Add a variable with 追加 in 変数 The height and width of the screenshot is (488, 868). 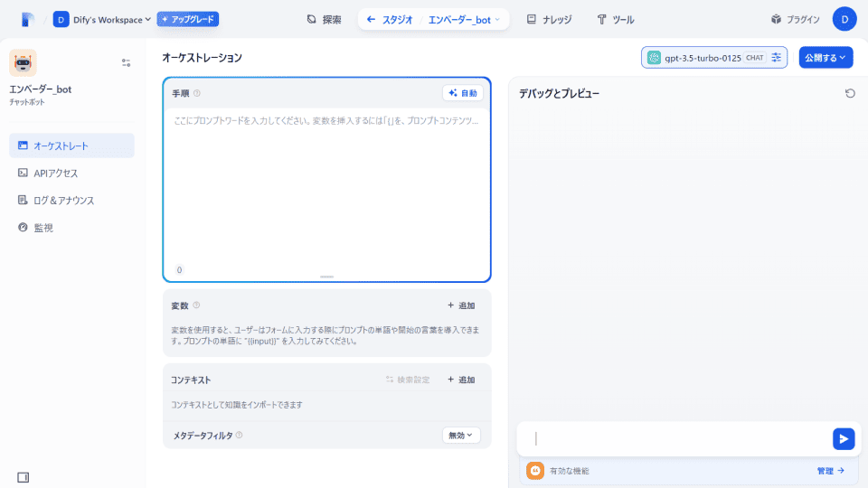[461, 305]
